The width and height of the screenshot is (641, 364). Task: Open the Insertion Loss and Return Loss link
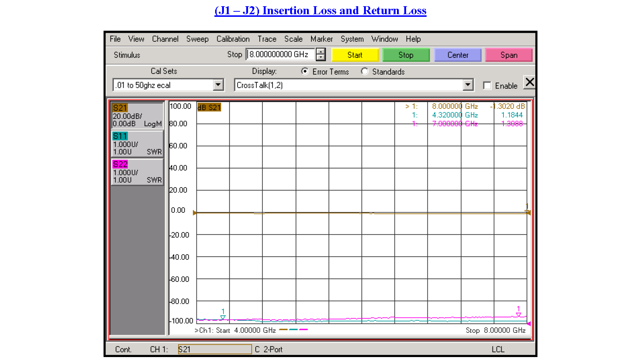point(320,11)
